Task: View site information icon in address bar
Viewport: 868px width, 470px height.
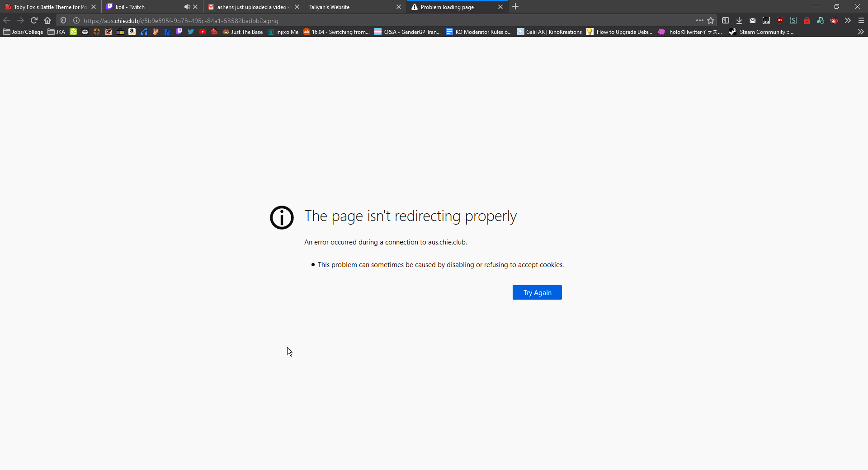Action: tap(76, 20)
